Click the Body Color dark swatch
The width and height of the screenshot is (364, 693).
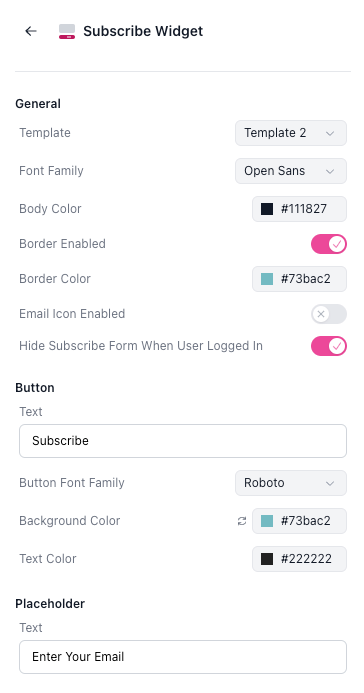coord(267,209)
